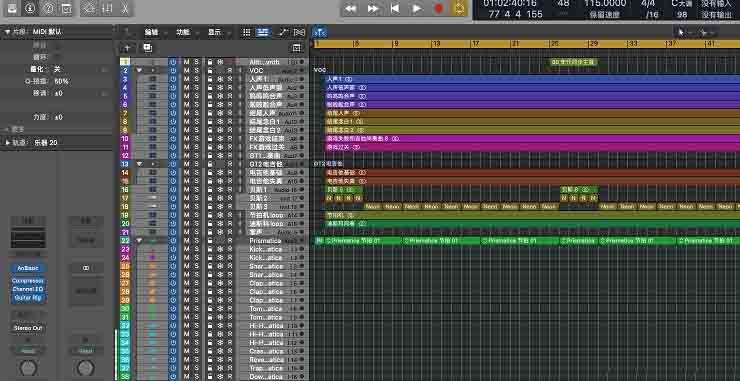Select the pink 游戏过关 region
The width and height of the screenshot is (740, 381).
tap(532, 147)
